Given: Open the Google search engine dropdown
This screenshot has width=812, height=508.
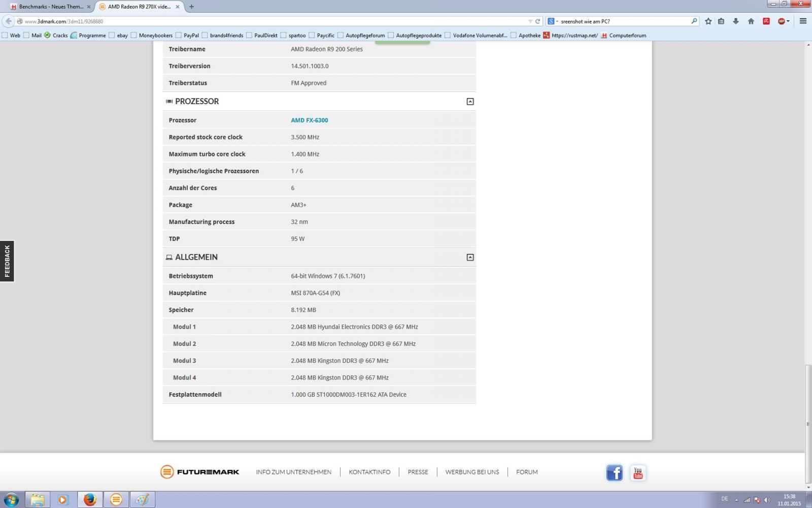Looking at the screenshot, I should 552,21.
